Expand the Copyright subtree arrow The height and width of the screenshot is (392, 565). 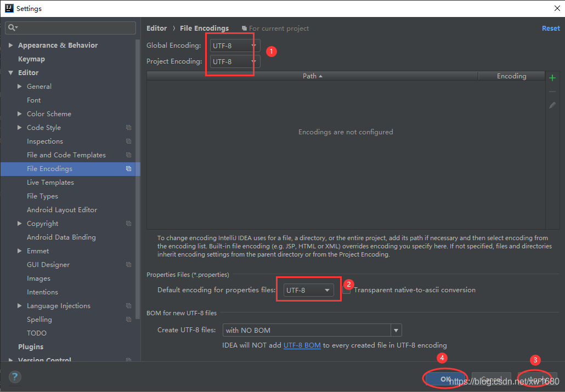tap(19, 223)
